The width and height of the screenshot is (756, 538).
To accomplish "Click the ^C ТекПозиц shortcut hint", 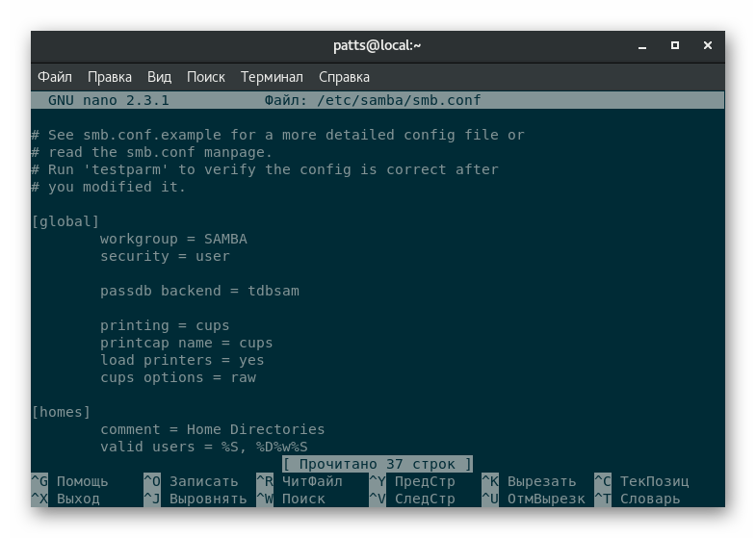I will (x=641, y=481).
